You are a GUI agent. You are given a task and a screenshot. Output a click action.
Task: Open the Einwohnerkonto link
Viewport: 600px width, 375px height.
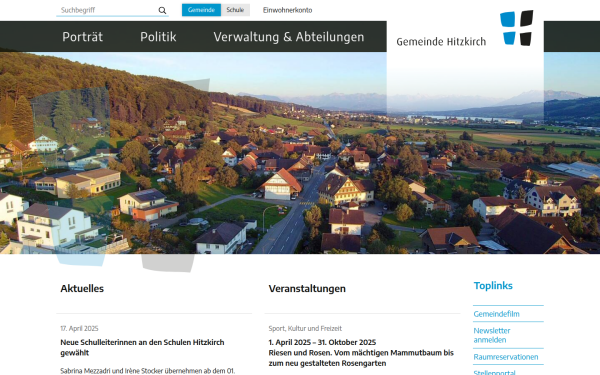pos(287,10)
